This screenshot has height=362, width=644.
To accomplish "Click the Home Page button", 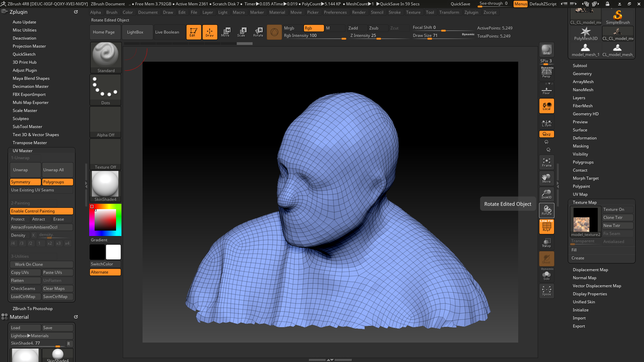I will coord(105,32).
